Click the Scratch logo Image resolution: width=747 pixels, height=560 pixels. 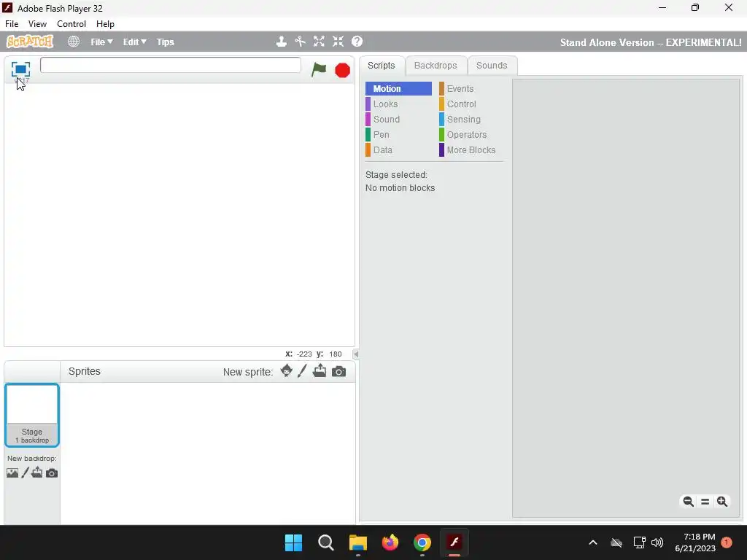click(29, 42)
